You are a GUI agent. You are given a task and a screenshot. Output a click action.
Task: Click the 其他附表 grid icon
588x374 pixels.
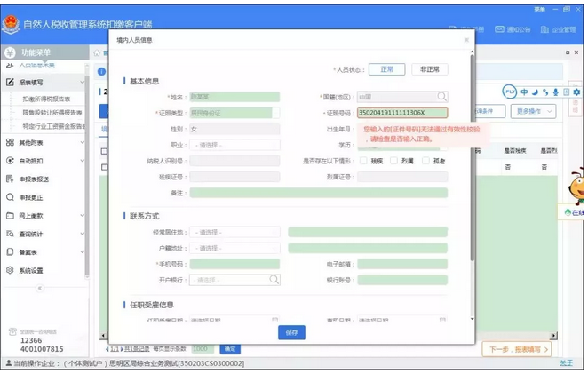10,142
